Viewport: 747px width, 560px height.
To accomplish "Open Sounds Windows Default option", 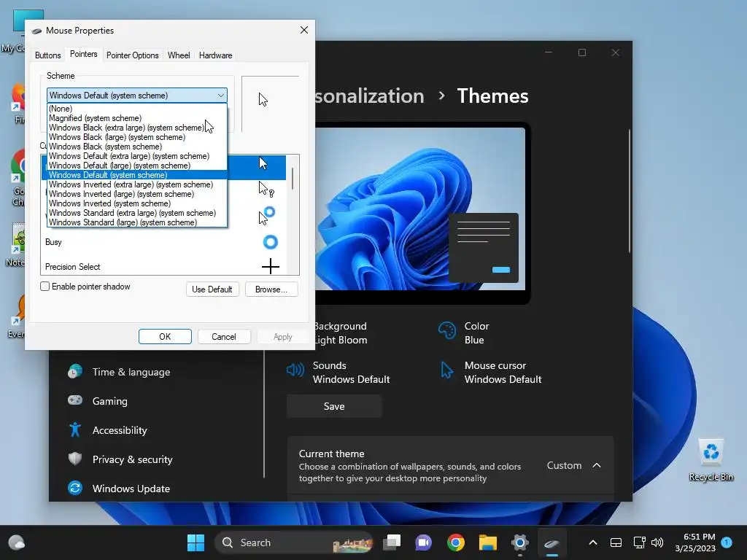I will pyautogui.click(x=338, y=373).
